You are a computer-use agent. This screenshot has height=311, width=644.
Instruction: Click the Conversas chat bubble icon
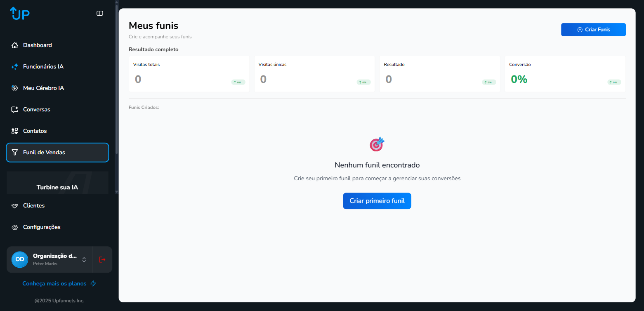15,110
